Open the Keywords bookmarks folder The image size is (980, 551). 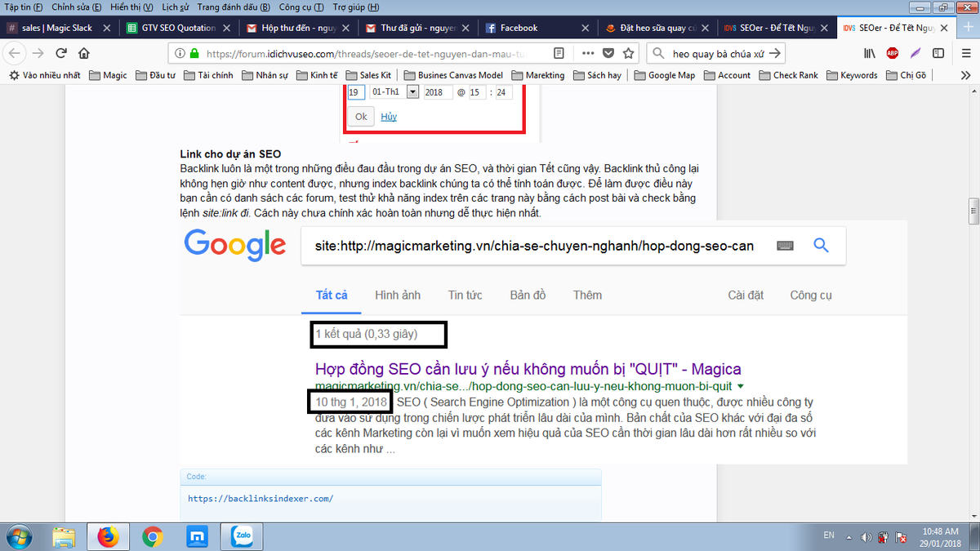pos(852,75)
